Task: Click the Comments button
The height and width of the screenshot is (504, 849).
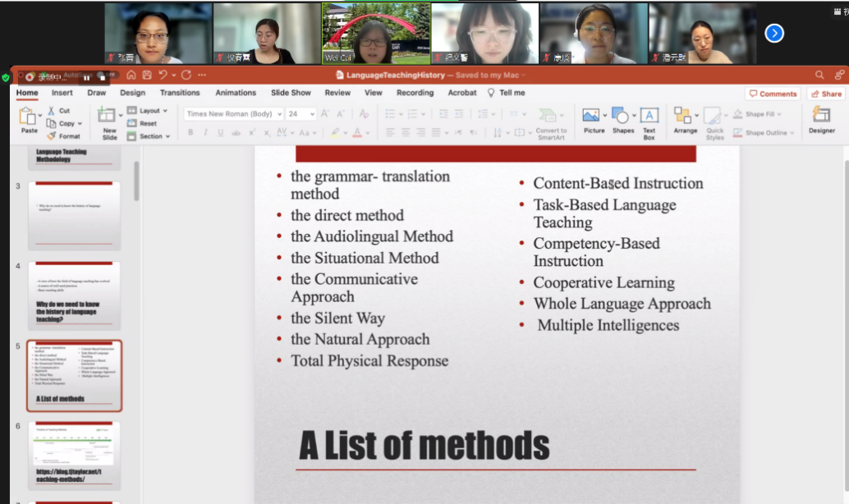Action: [x=773, y=94]
